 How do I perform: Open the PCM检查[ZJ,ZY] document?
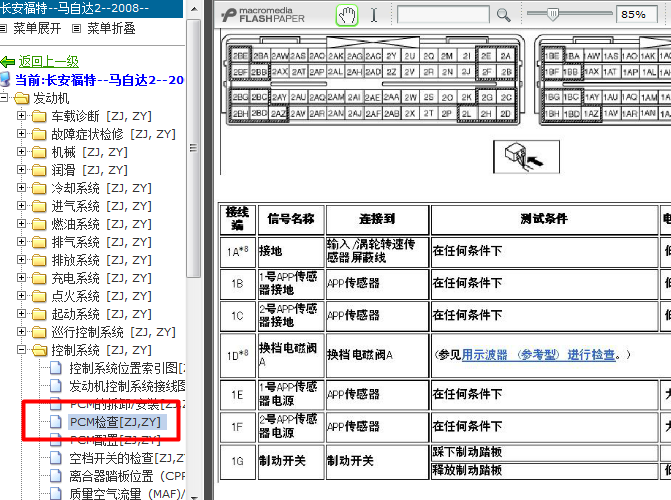pyautogui.click(x=115, y=422)
